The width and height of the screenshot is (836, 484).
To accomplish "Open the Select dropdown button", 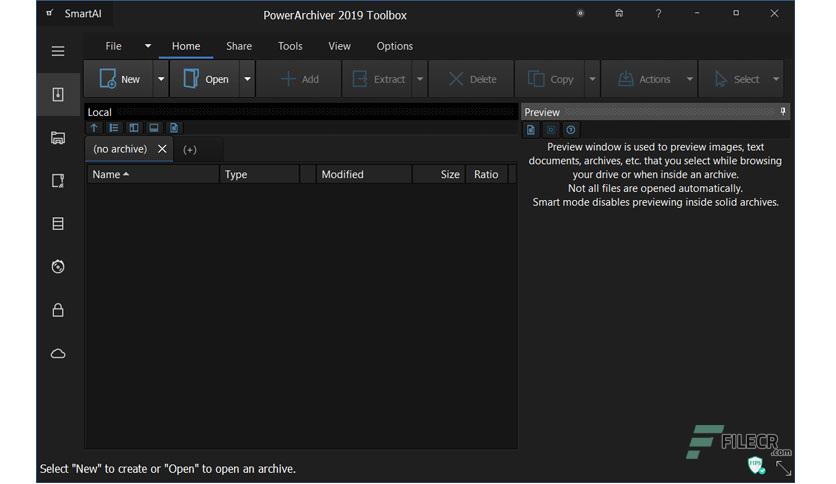I will (x=741, y=79).
